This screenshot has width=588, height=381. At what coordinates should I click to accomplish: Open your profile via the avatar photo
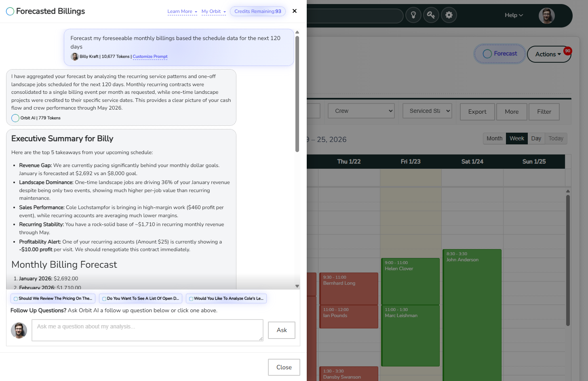[x=546, y=15]
